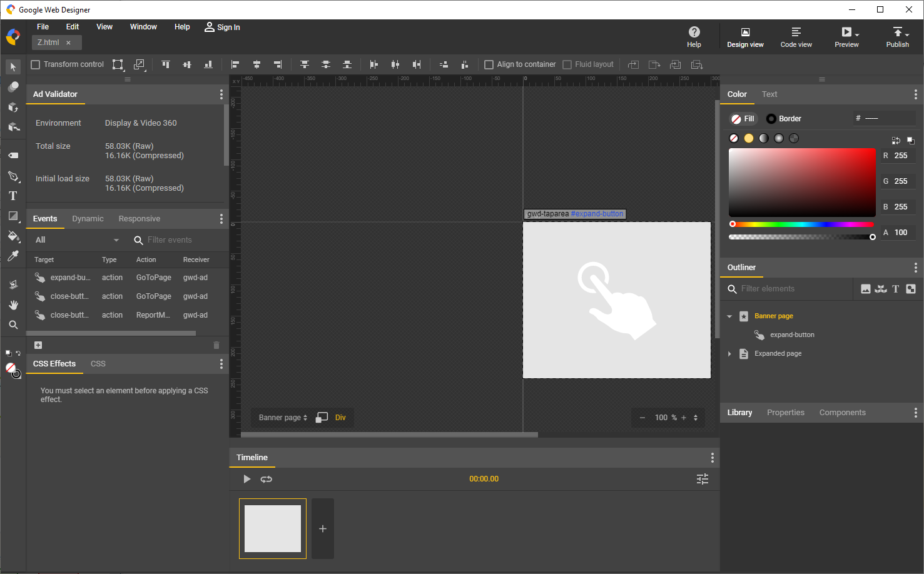This screenshot has height=574, width=924.
Task: Select the Pen tool
Action: [x=13, y=176]
